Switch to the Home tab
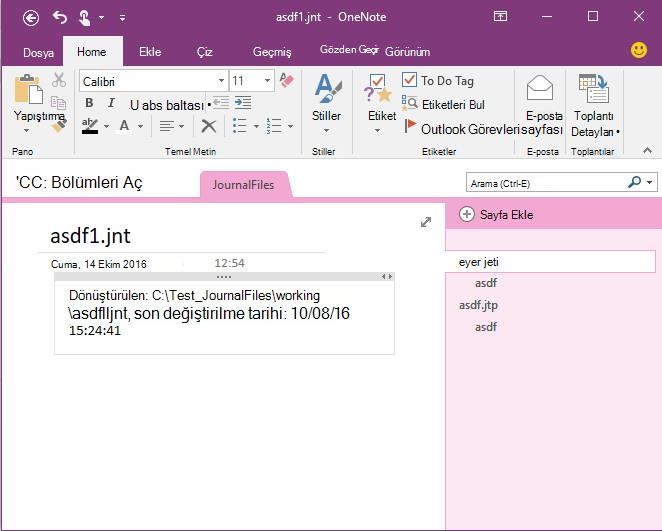Screen dimensions: 662x531 92,51
